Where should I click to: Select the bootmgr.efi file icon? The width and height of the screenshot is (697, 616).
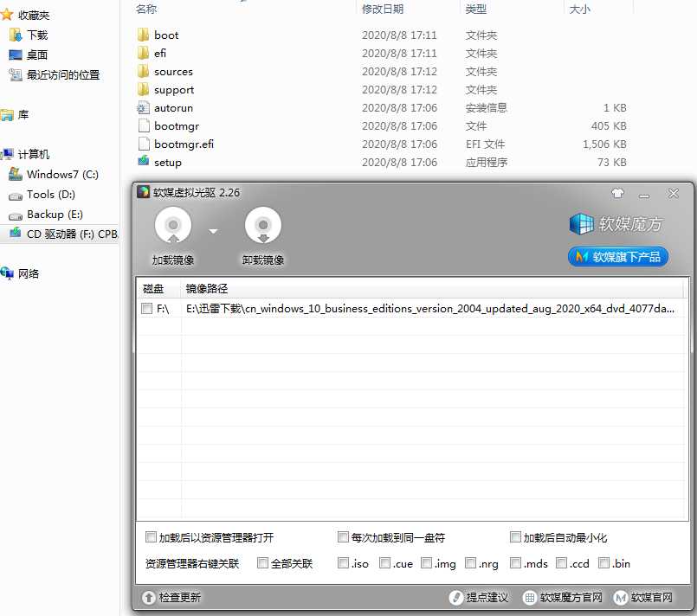pyautogui.click(x=143, y=144)
